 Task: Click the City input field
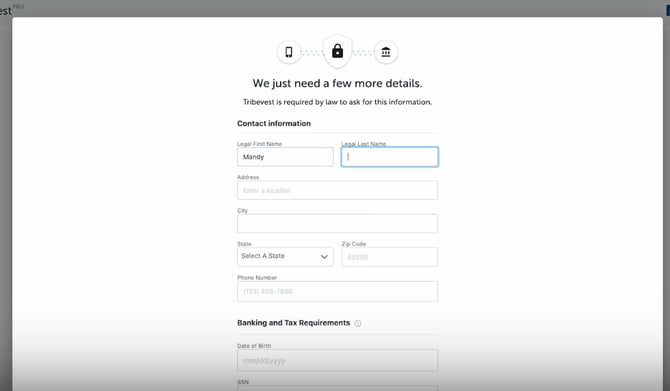pos(338,223)
